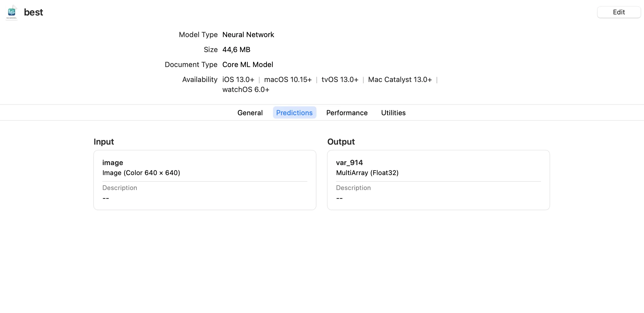
Task: Switch to the General tab
Action: point(250,113)
